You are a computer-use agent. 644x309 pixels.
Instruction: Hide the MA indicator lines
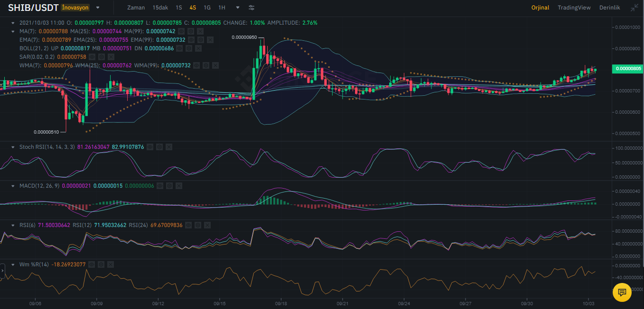click(181, 31)
